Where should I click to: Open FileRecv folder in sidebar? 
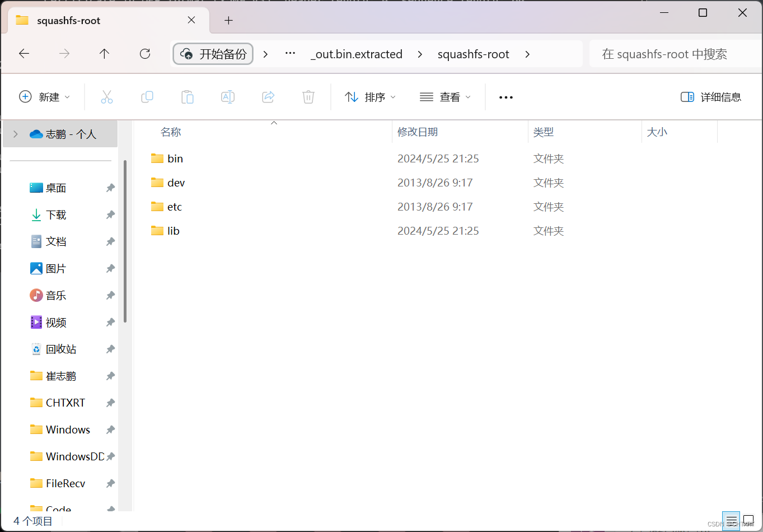pyautogui.click(x=65, y=484)
